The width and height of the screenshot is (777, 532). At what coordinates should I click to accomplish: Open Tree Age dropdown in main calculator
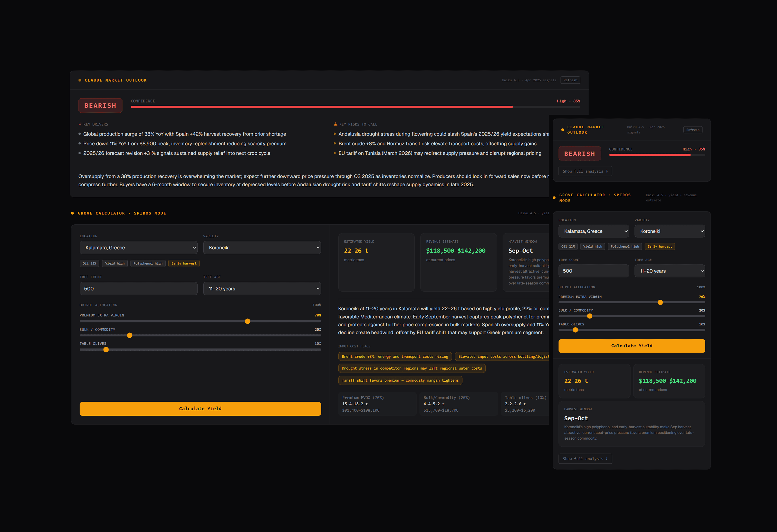point(262,288)
